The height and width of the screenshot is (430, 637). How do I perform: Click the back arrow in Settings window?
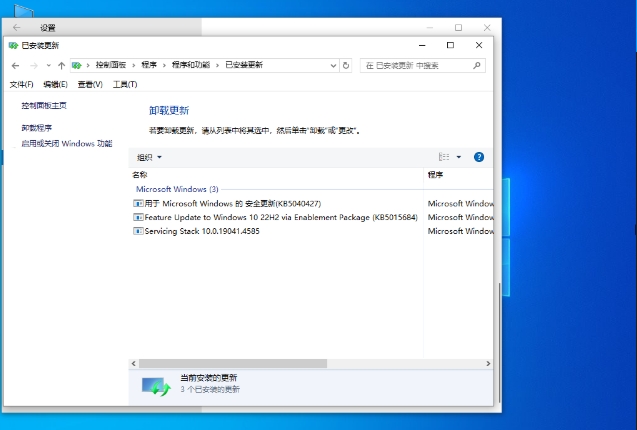click(16, 28)
